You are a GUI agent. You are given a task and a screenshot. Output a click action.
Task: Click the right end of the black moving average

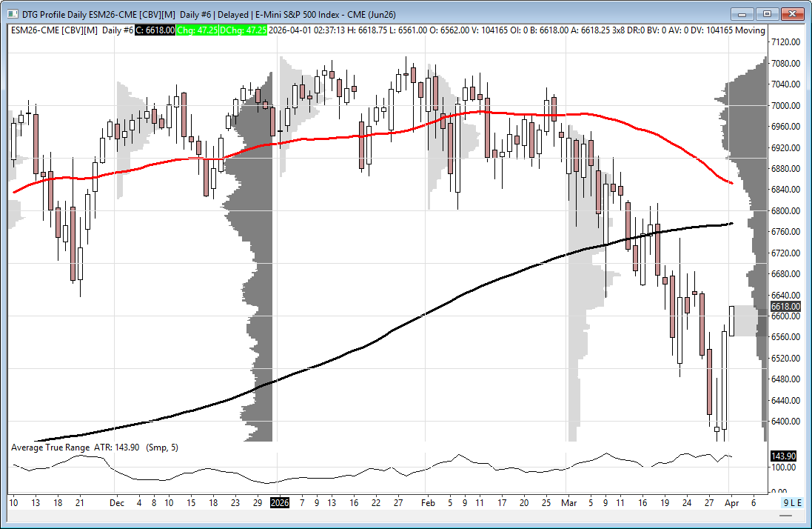tap(731, 223)
